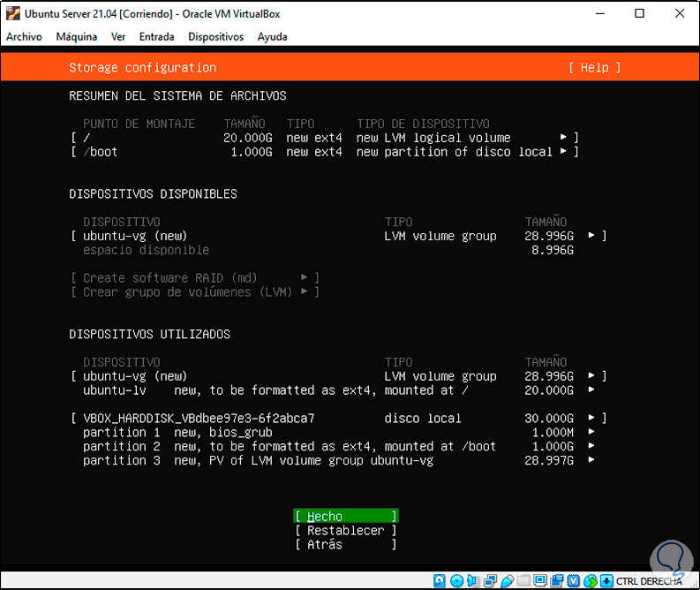
Task: Expand partition 3 28.997G arrow
Action: [x=591, y=460]
